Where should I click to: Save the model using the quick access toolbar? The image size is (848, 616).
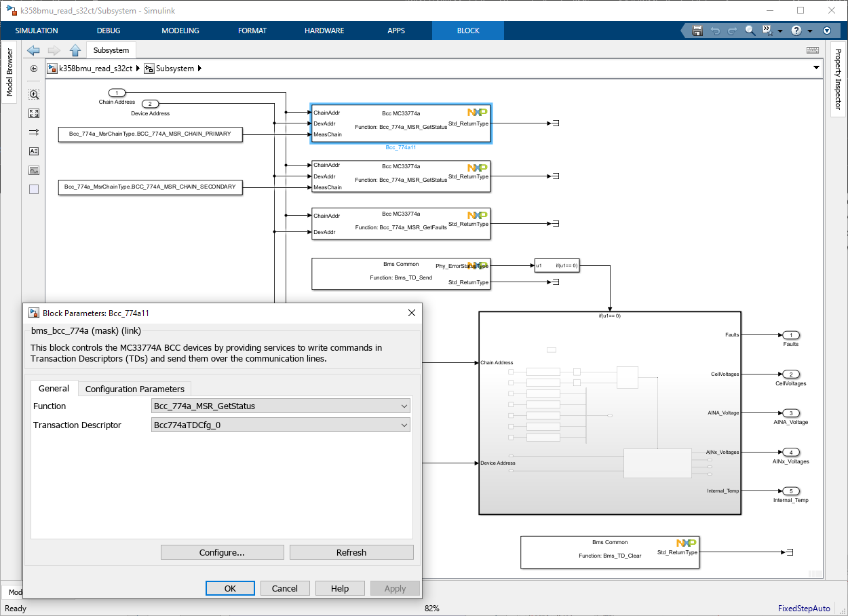(x=697, y=31)
